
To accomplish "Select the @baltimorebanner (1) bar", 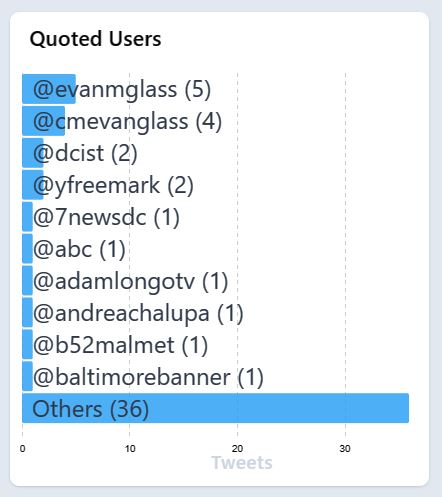I will click(x=27, y=376).
